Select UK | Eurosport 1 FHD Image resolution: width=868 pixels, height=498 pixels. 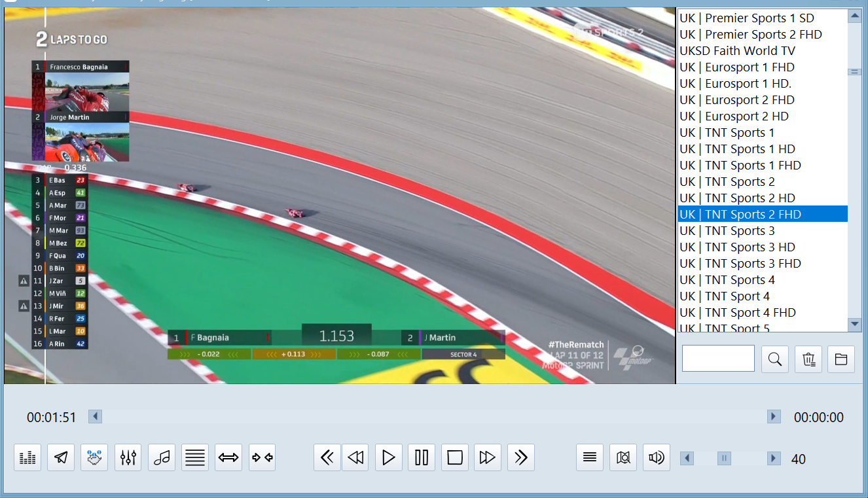[763, 67]
